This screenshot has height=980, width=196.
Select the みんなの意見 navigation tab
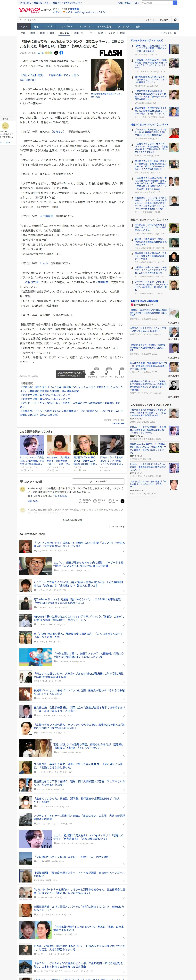(x=104, y=27)
